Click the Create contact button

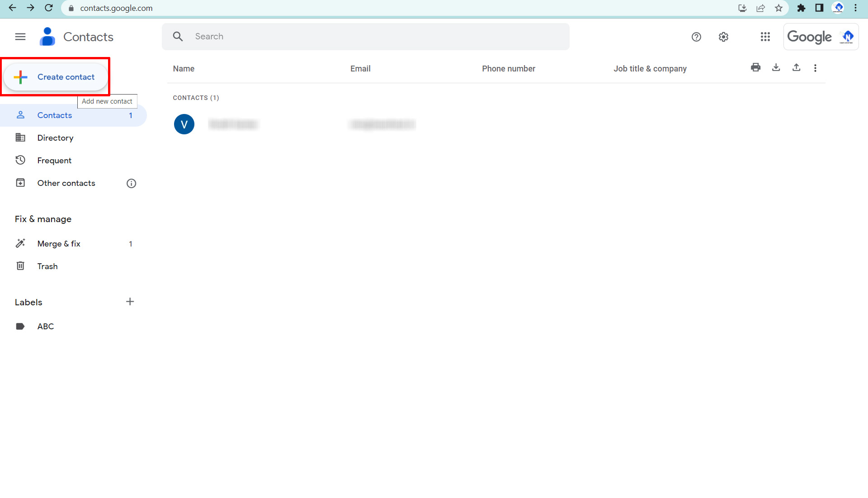[x=56, y=77]
